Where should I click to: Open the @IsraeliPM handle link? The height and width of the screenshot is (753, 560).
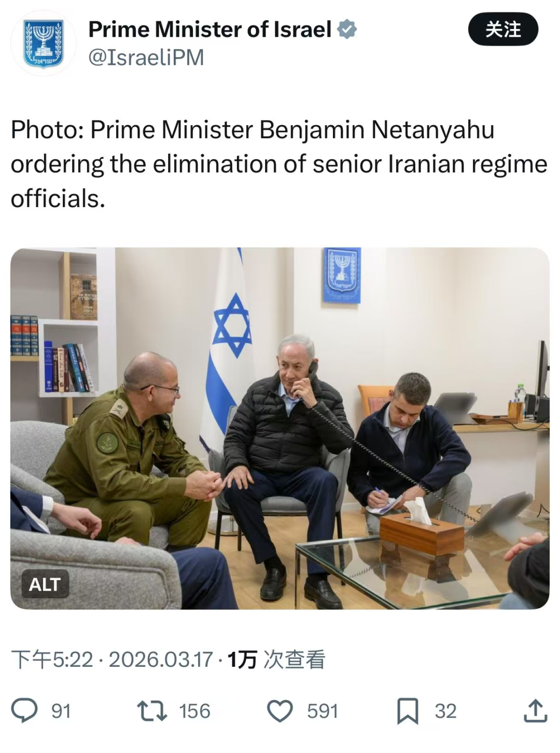pos(146,57)
